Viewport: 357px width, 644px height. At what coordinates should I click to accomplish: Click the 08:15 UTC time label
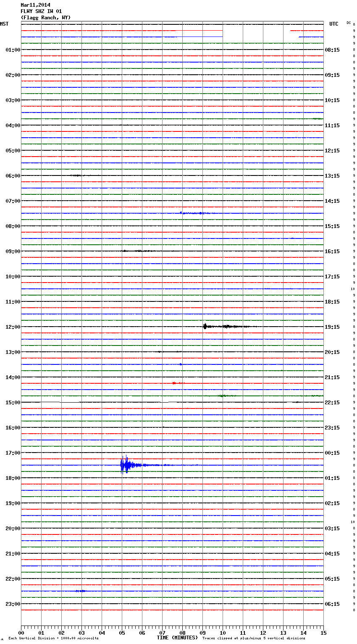(x=332, y=50)
